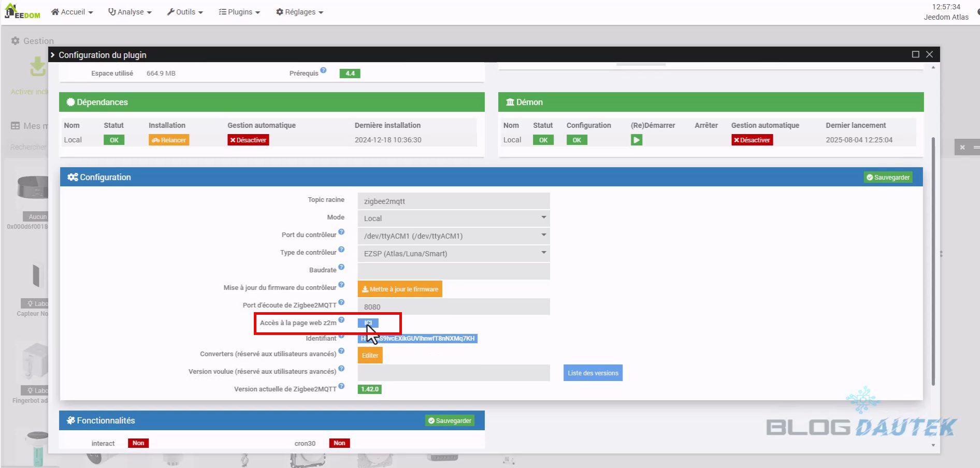
Task: Click the Jeedom logo in top-left
Action: tap(22, 11)
